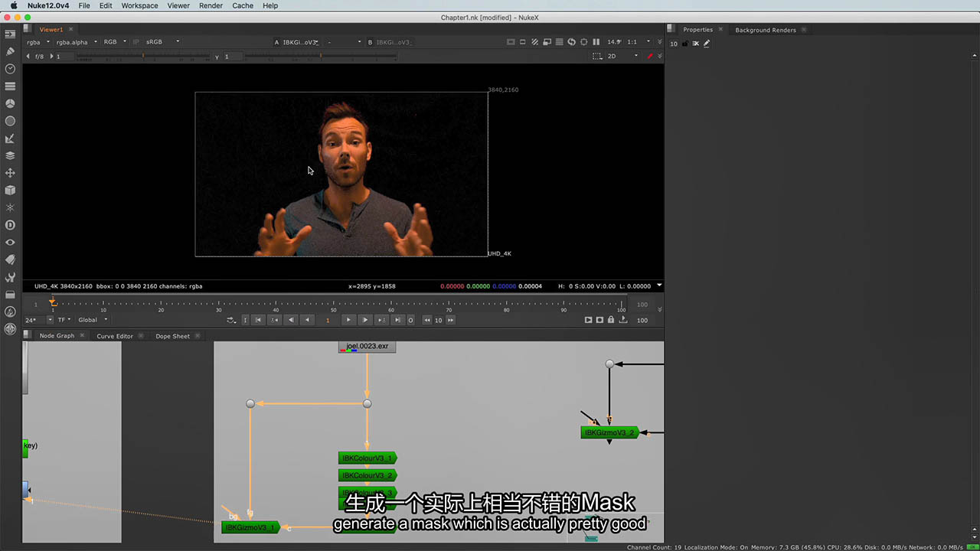The height and width of the screenshot is (551, 980).
Task: Open the 3D nodes cube icon
Action: (x=10, y=190)
